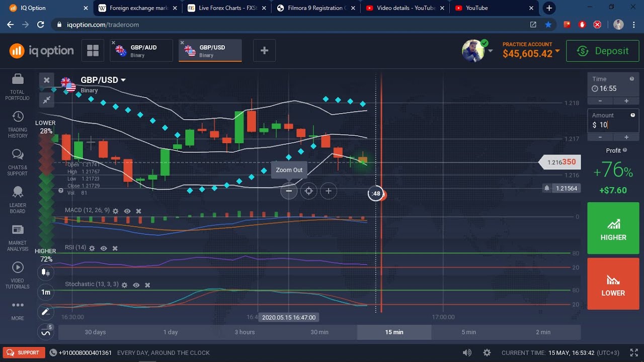Reload the page in Chrome

coord(41,25)
